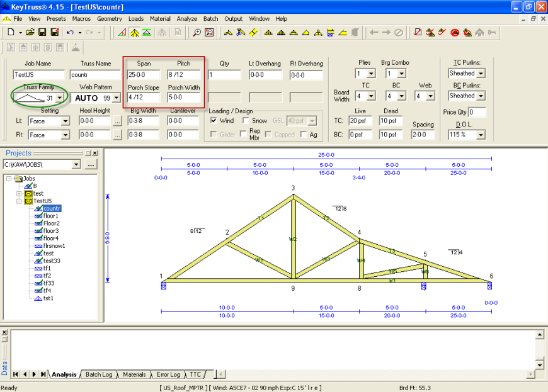Switch to the Batch Log tab
Viewport: 548px width, 392px height.
pyautogui.click(x=99, y=374)
